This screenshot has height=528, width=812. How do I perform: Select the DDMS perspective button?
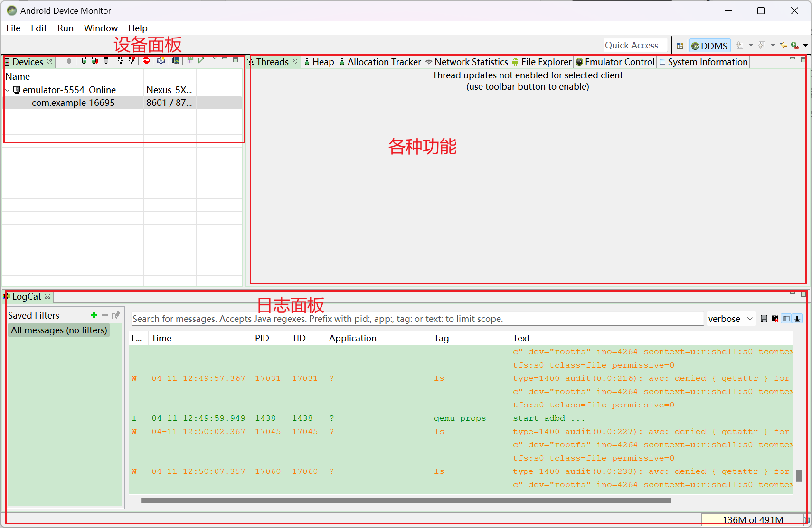709,46
